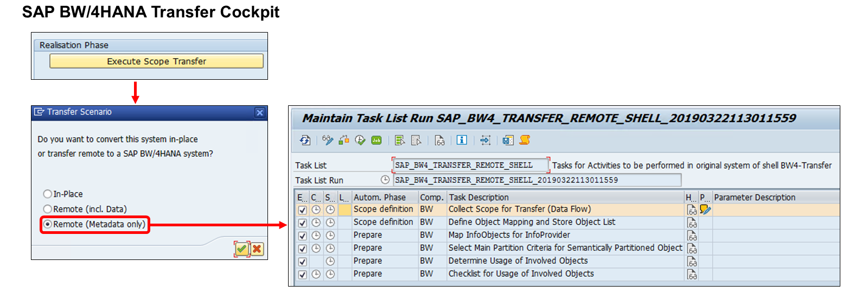Click status clock on Determine Usage row
Screen dimensions: 868x292
coord(330,261)
